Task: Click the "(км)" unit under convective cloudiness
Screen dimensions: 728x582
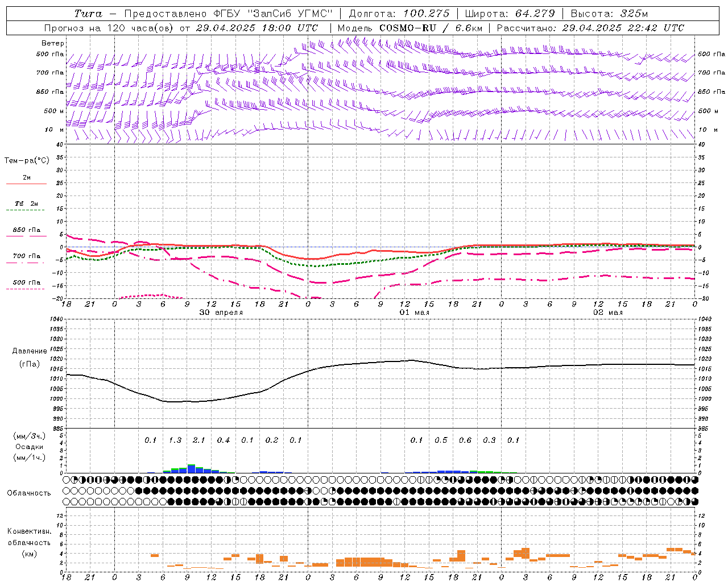Action: tap(30, 554)
